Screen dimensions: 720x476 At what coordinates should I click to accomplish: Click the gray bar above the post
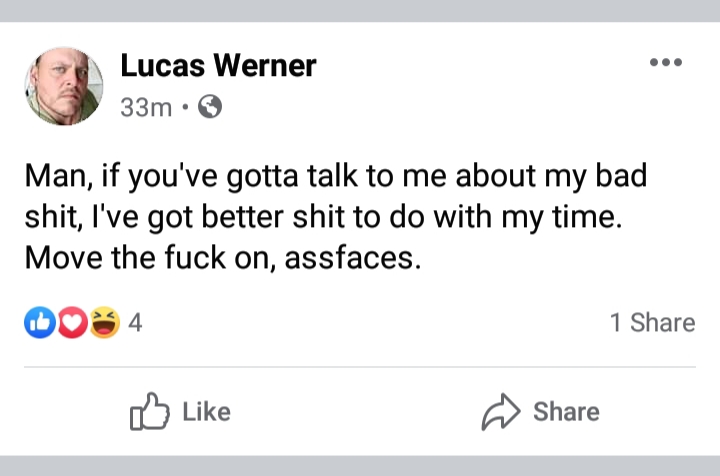tap(360, 11)
